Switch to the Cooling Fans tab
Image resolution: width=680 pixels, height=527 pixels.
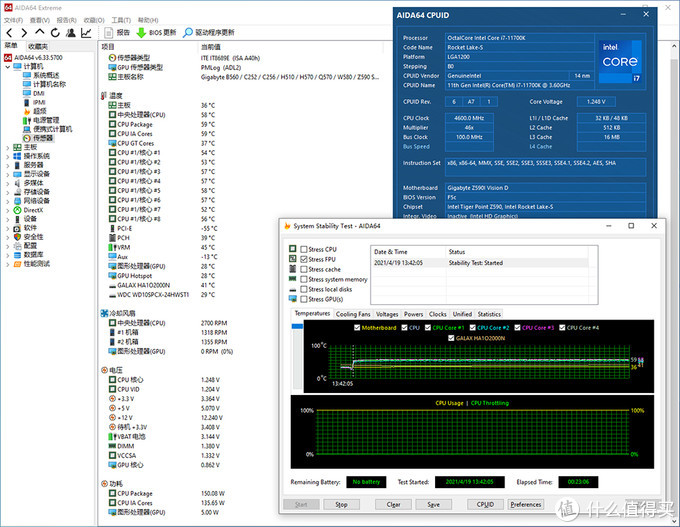point(353,314)
